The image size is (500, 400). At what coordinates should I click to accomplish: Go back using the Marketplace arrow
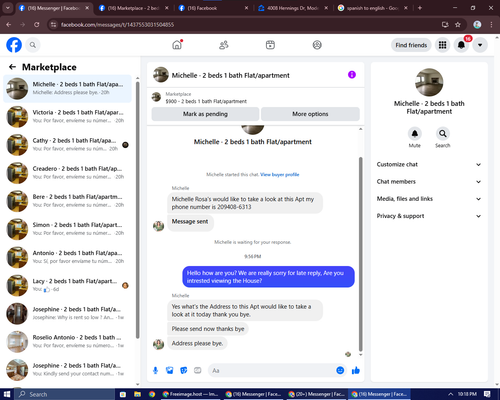coord(12,67)
